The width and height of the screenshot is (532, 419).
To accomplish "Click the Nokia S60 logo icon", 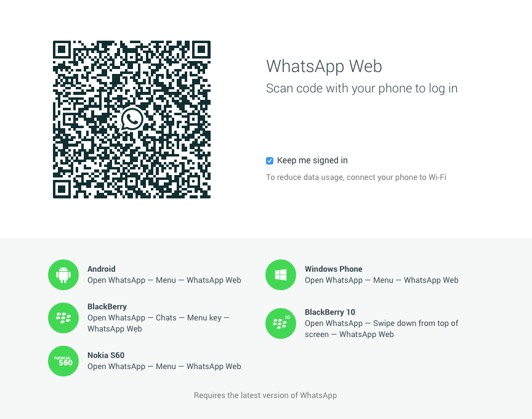I will coord(63,361).
